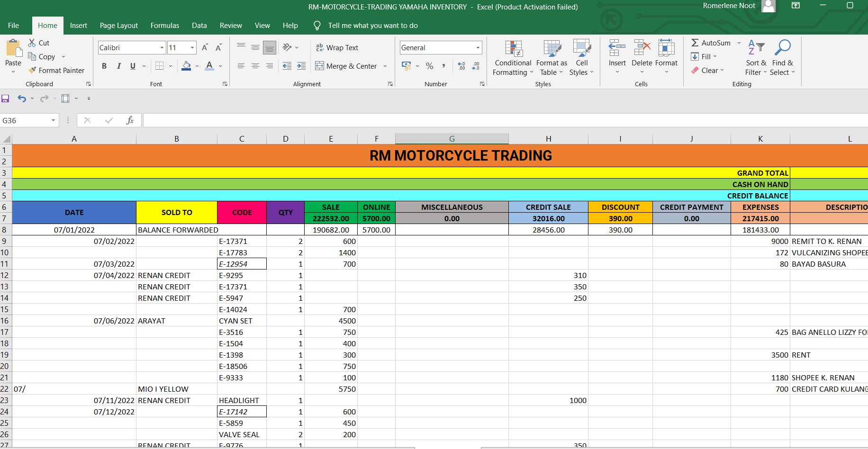
Task: Open the File menu
Action: (x=14, y=25)
